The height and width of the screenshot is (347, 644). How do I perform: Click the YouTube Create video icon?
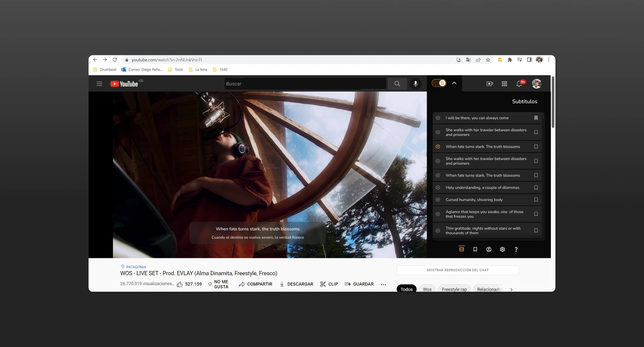click(489, 84)
